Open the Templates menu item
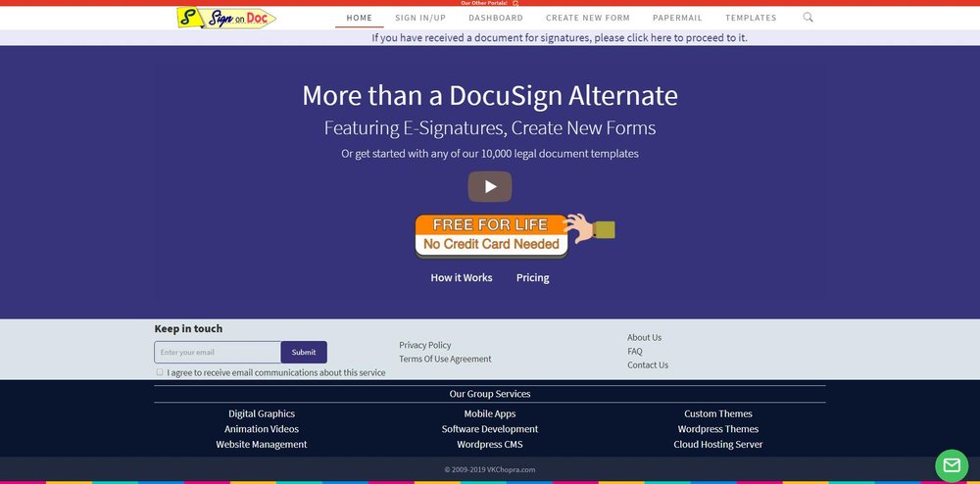The image size is (980, 484). click(752, 18)
